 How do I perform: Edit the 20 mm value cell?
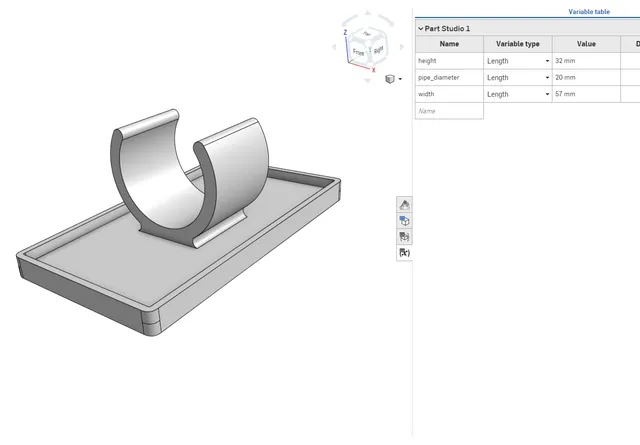click(586, 78)
